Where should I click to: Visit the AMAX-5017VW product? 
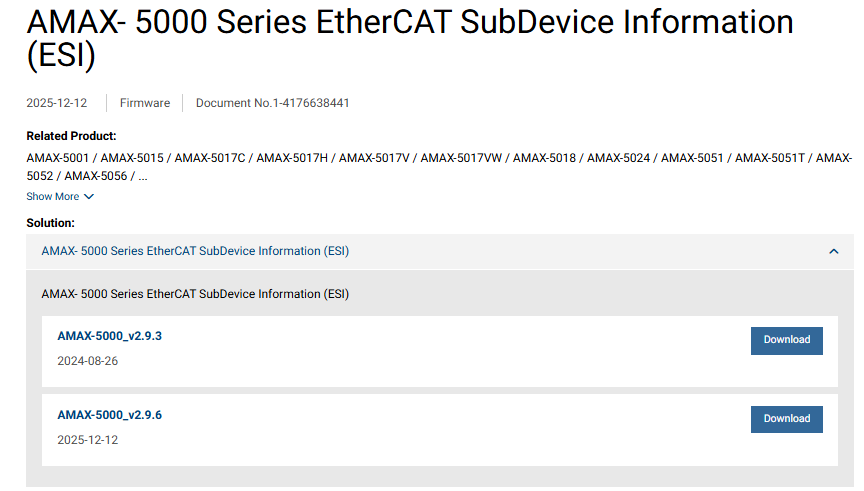click(462, 158)
